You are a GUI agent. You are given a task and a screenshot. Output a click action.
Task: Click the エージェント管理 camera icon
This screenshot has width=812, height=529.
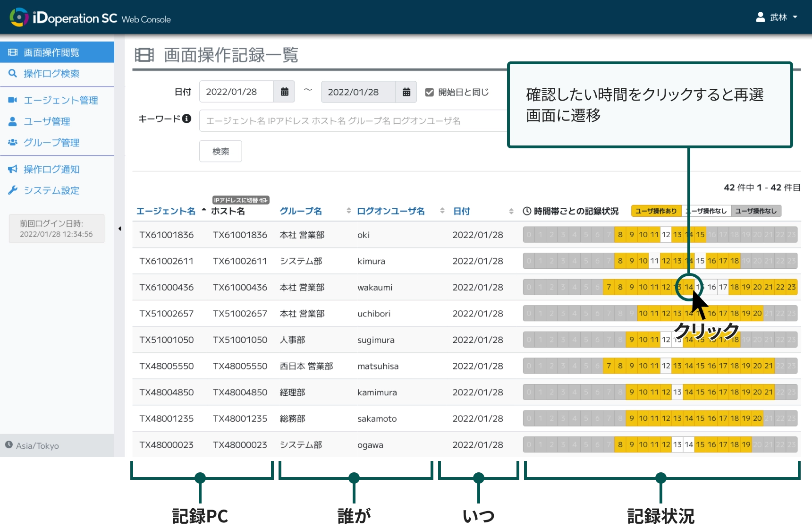(x=13, y=100)
